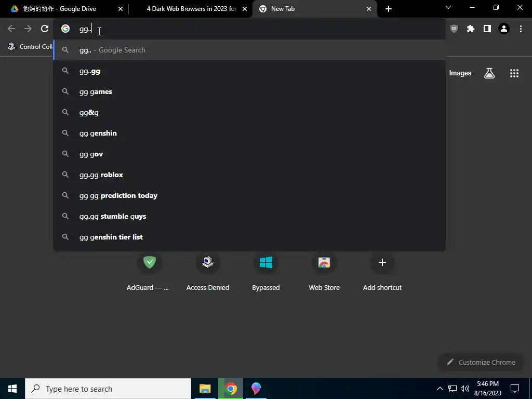Click the Chrome taskbar icon
The image size is (532, 399).
[231, 389]
